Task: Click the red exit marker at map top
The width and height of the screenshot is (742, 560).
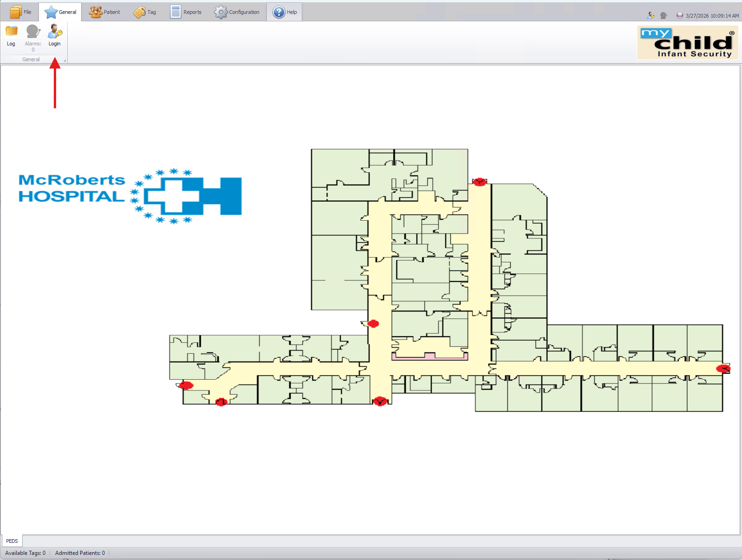Action: [x=479, y=182]
